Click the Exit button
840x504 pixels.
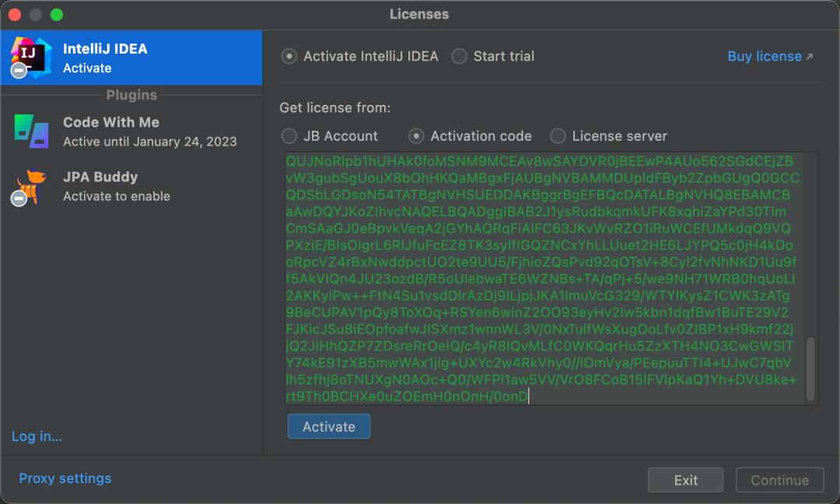click(x=686, y=480)
